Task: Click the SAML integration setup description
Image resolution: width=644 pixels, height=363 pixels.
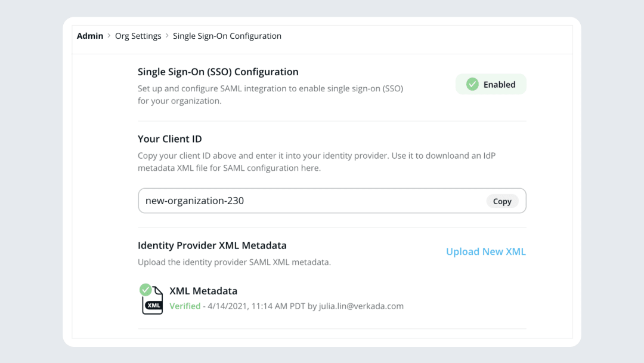Action: (270, 94)
